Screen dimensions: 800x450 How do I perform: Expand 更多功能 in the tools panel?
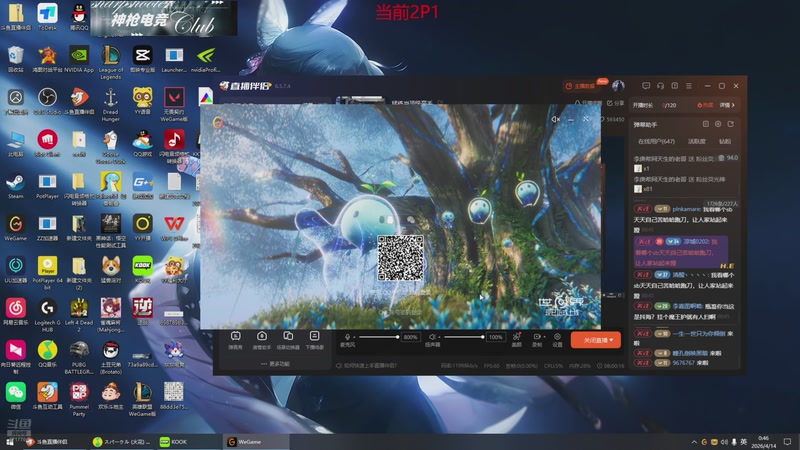pos(276,364)
